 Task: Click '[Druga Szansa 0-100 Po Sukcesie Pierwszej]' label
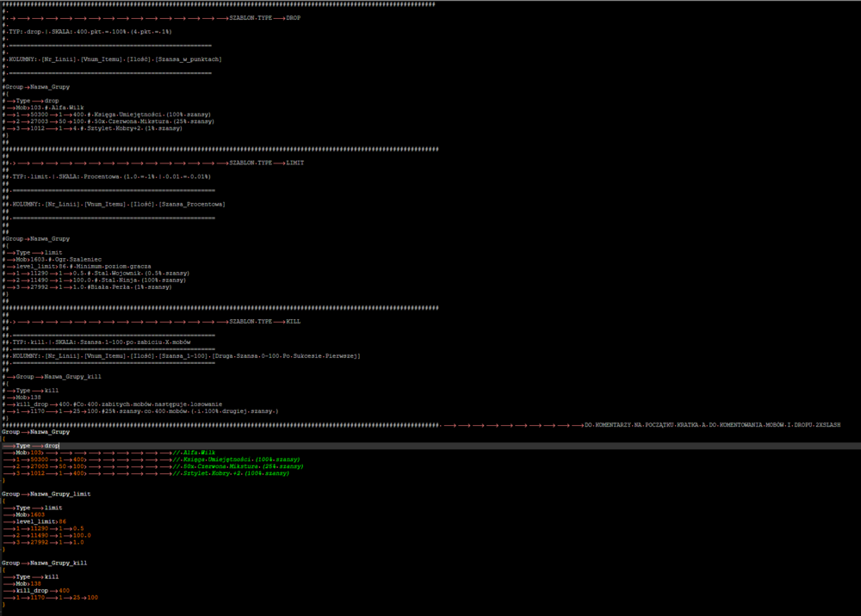pyautogui.click(x=285, y=356)
